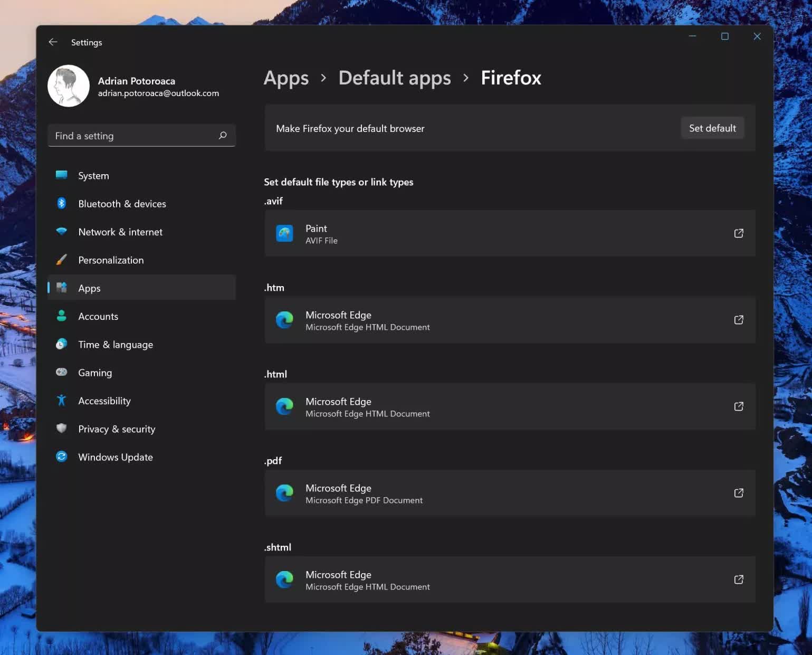
Task: Click the Adrian Potoroaca account name
Action: (137, 81)
